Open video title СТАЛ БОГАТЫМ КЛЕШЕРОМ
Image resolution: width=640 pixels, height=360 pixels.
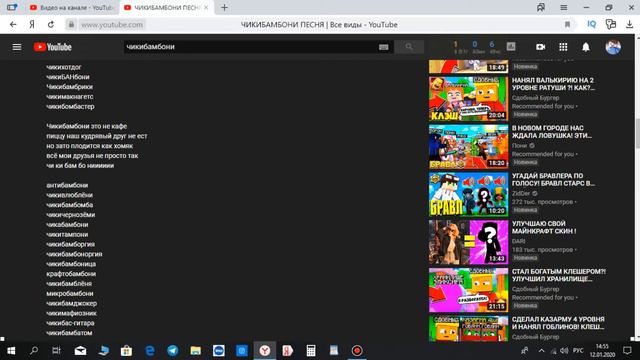pyautogui.click(x=559, y=275)
